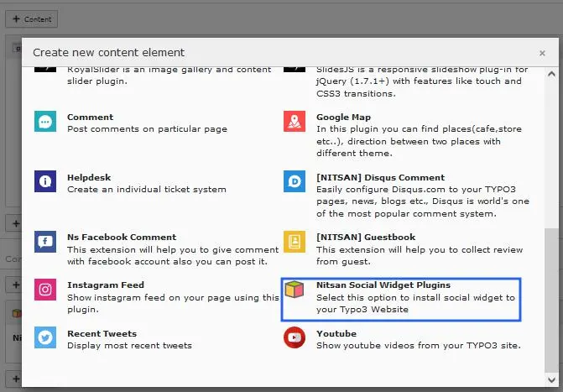Image resolution: width=563 pixels, height=392 pixels.
Task: Pick Ns Facebook Comment element title
Action: 122,238
